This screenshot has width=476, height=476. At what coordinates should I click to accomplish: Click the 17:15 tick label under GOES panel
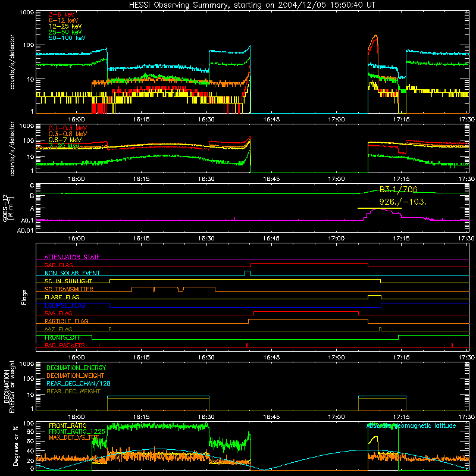(401, 239)
